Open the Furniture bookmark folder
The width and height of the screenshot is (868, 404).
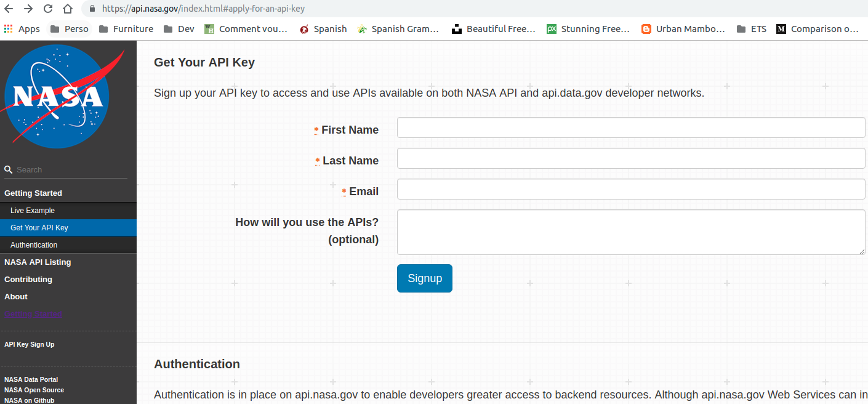[126, 29]
